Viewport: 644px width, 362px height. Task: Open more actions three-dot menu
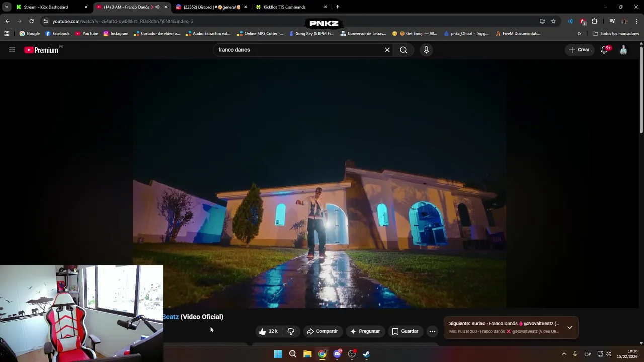coord(432,331)
